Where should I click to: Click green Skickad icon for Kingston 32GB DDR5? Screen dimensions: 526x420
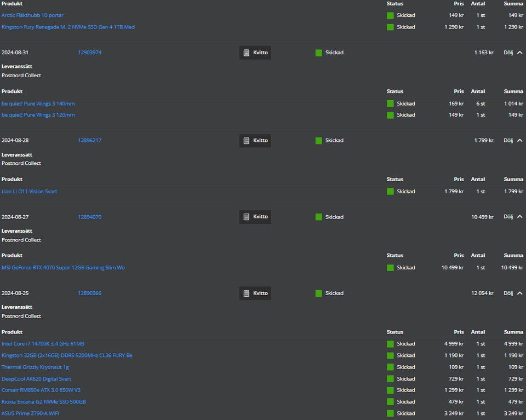pyautogui.click(x=390, y=355)
